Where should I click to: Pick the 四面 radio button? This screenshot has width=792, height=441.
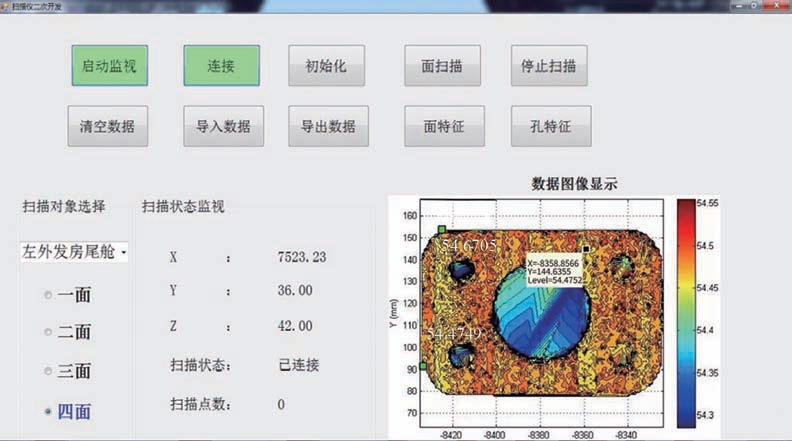(48, 410)
